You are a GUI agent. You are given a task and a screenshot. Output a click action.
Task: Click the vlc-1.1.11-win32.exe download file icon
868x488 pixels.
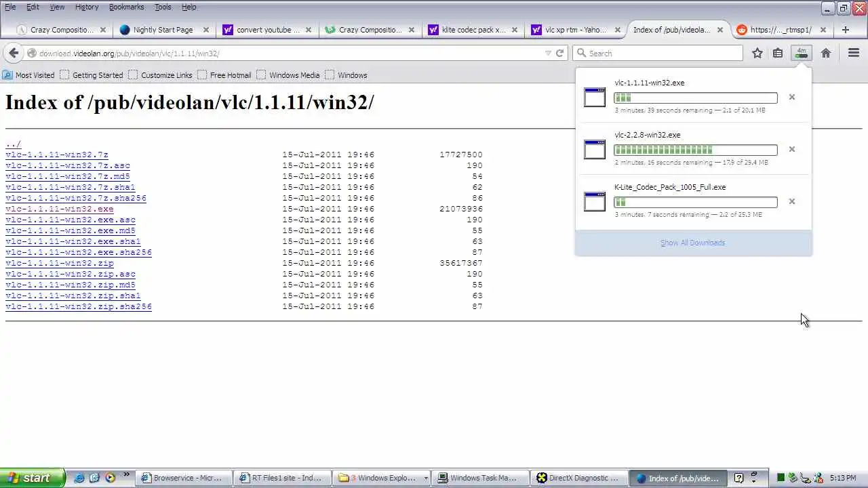coord(595,97)
